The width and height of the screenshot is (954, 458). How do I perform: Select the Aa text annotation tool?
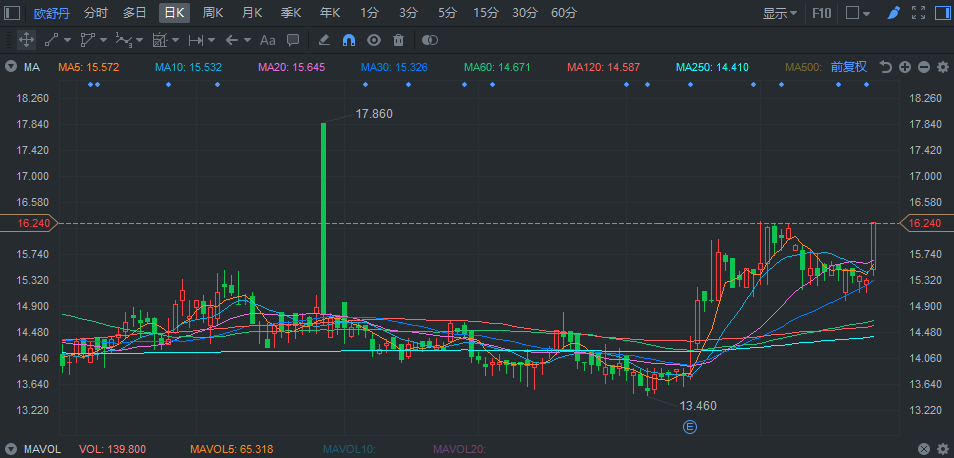pyautogui.click(x=268, y=40)
